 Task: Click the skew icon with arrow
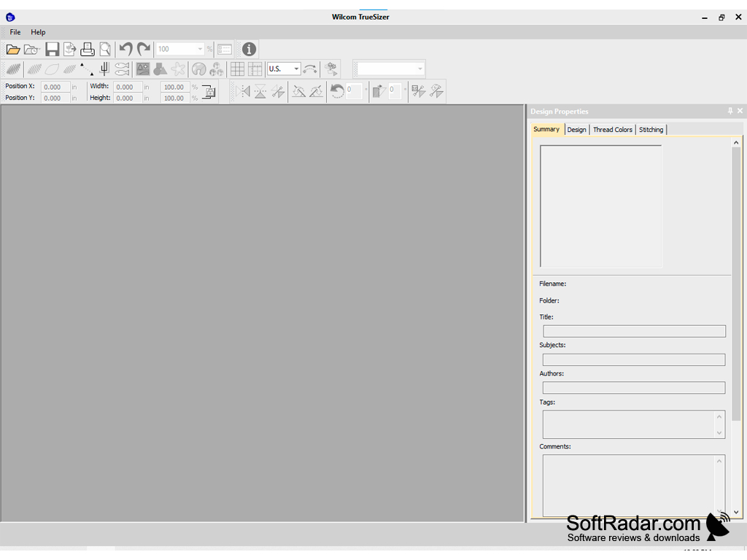click(379, 91)
